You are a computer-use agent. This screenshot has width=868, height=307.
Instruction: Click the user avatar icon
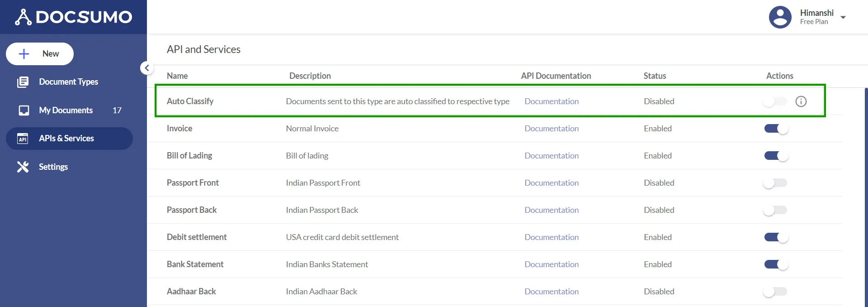point(780,17)
